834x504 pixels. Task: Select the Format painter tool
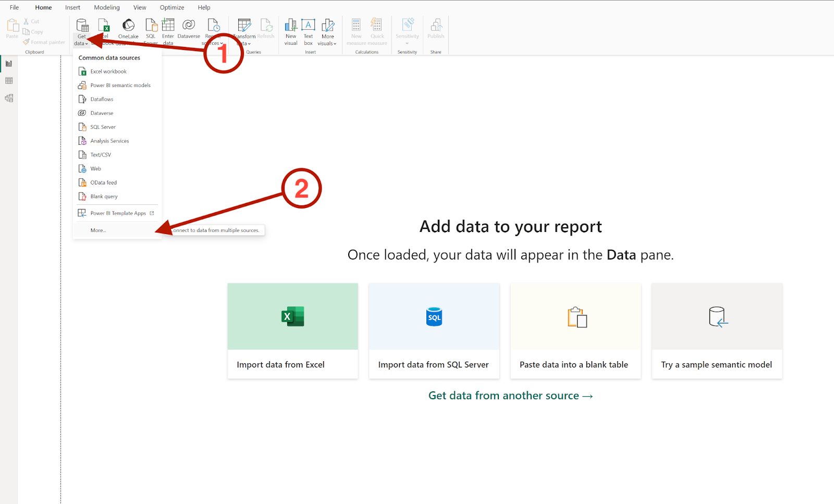point(44,42)
